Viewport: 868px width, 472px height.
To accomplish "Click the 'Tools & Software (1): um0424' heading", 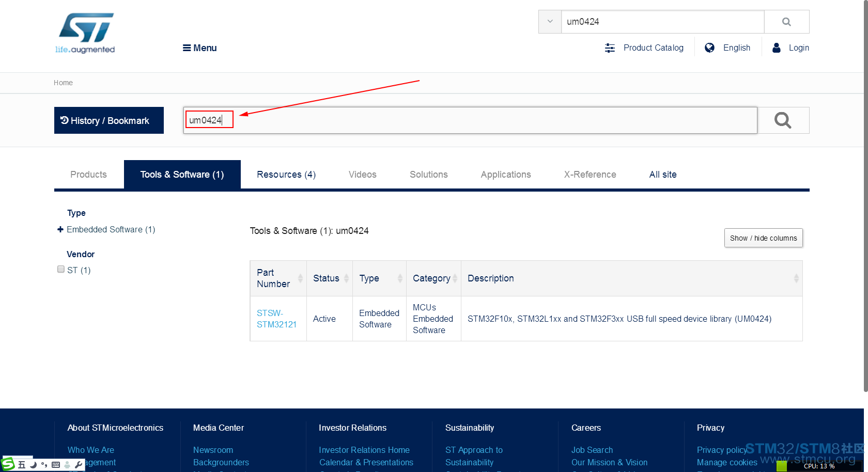I will click(309, 231).
